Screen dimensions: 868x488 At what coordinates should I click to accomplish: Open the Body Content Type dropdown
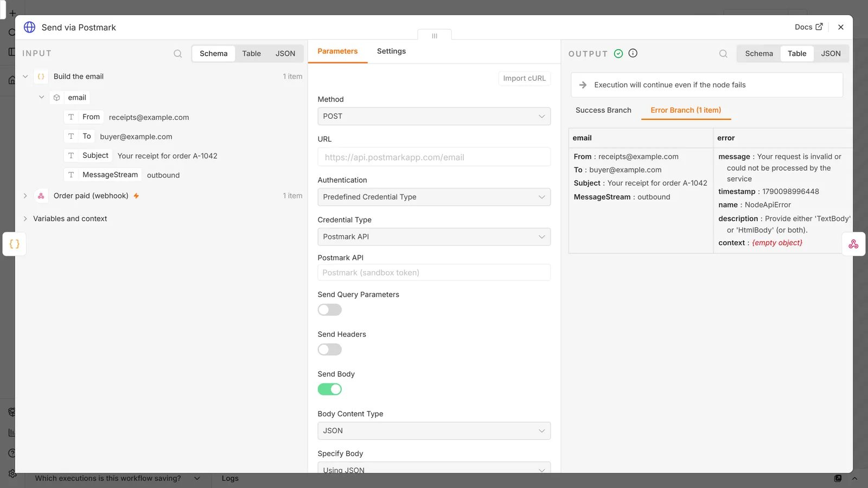[x=434, y=431]
